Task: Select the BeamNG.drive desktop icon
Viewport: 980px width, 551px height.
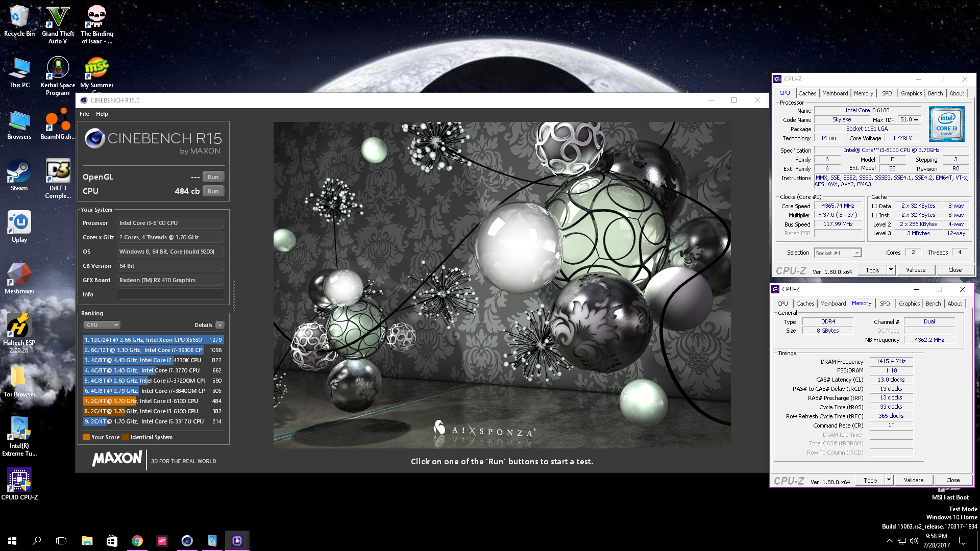Action: point(58,124)
